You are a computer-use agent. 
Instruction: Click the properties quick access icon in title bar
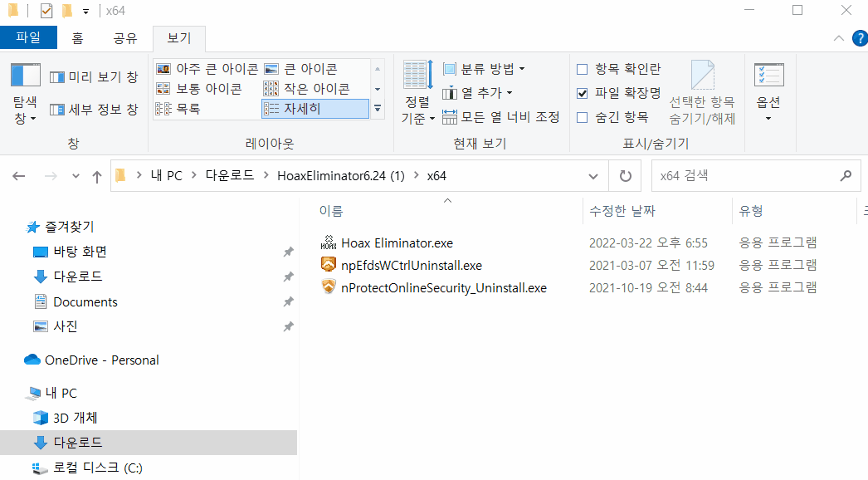tap(46, 11)
